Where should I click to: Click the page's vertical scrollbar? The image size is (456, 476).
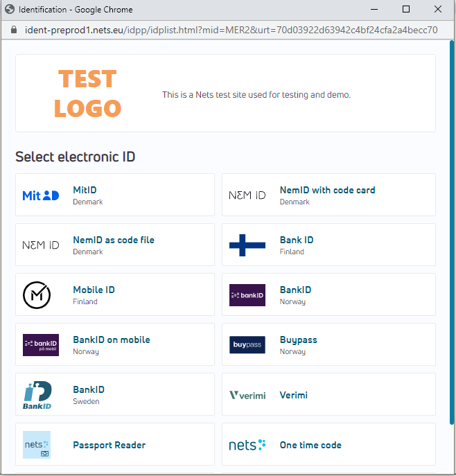pos(452,232)
